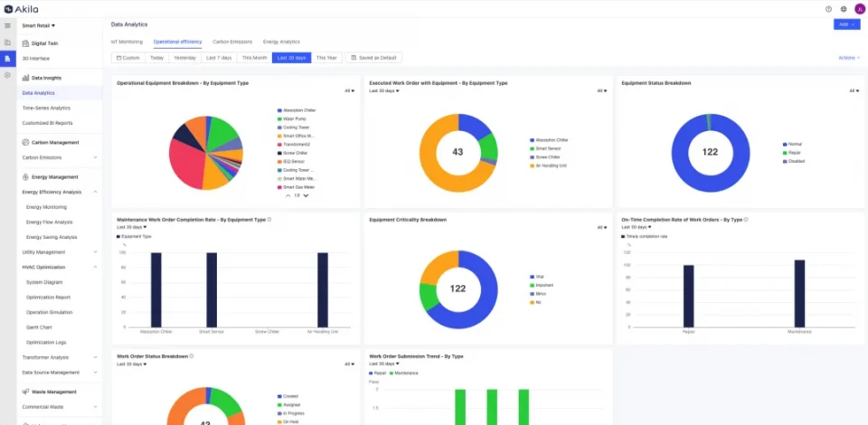Viewport: 868px width, 425px height.
Task: Click the Digital Twin section icon
Action: [x=25, y=43]
